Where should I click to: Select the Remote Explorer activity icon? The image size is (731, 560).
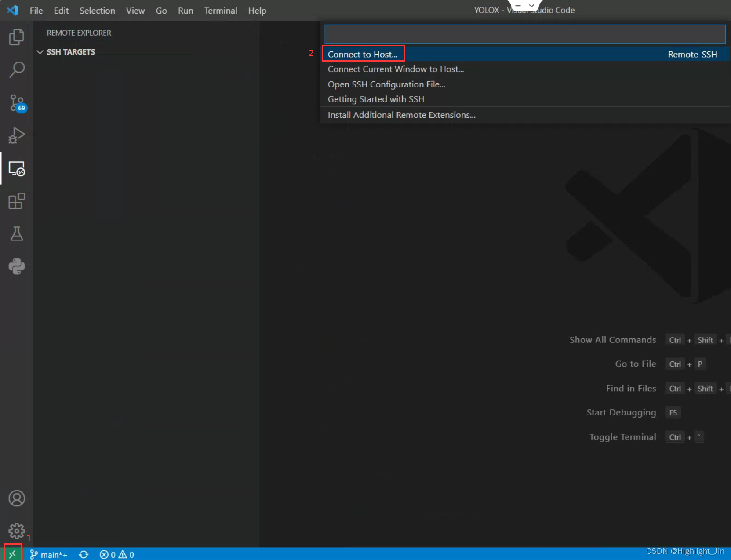coord(17,168)
